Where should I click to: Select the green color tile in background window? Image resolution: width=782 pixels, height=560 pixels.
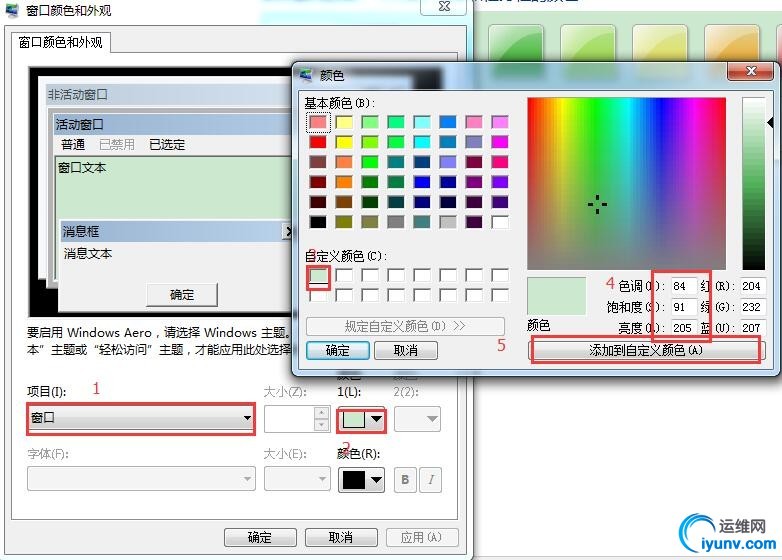point(516,42)
